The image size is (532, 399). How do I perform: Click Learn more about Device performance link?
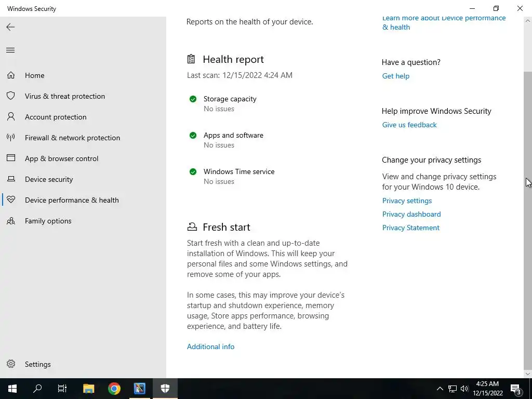(444, 22)
